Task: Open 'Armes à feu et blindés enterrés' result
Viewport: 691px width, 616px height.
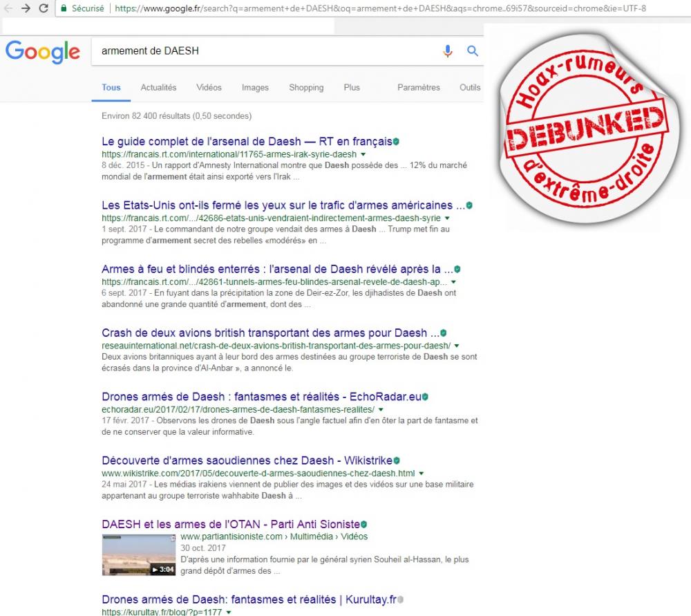Action: [x=277, y=270]
